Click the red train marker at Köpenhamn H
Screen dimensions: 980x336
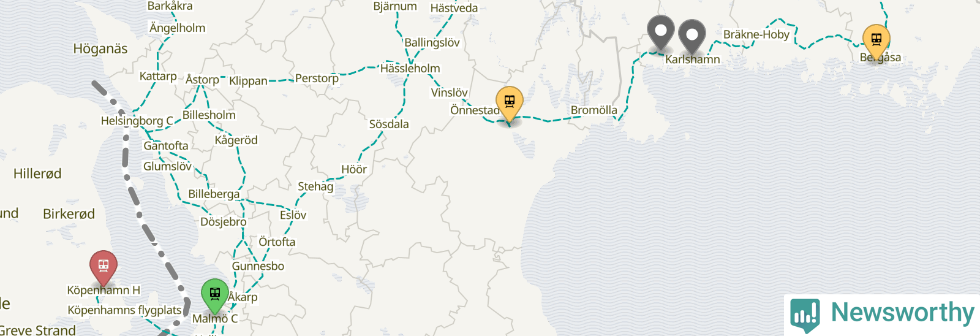pos(104,268)
